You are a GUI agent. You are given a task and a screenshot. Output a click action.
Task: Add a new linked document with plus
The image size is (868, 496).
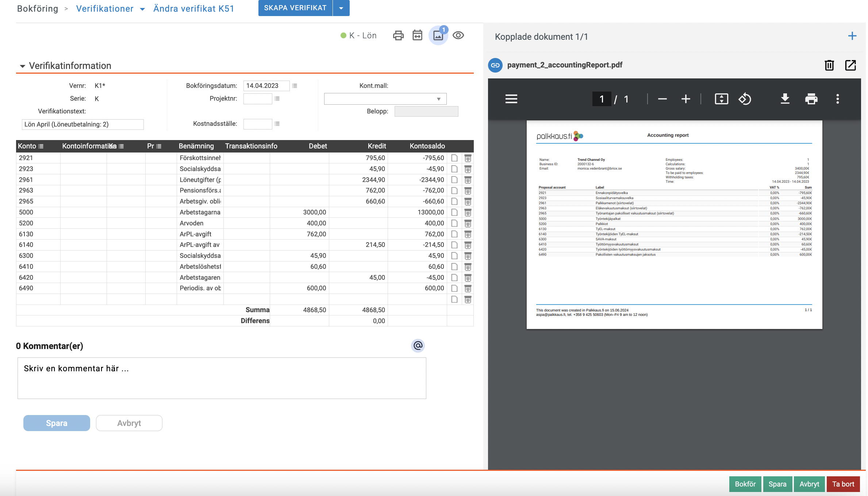[x=852, y=36]
